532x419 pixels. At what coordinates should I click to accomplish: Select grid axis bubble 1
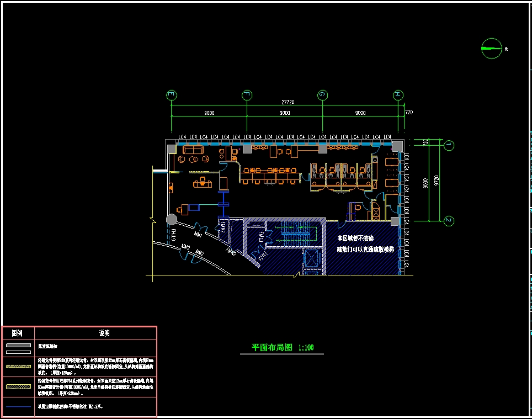(x=449, y=145)
